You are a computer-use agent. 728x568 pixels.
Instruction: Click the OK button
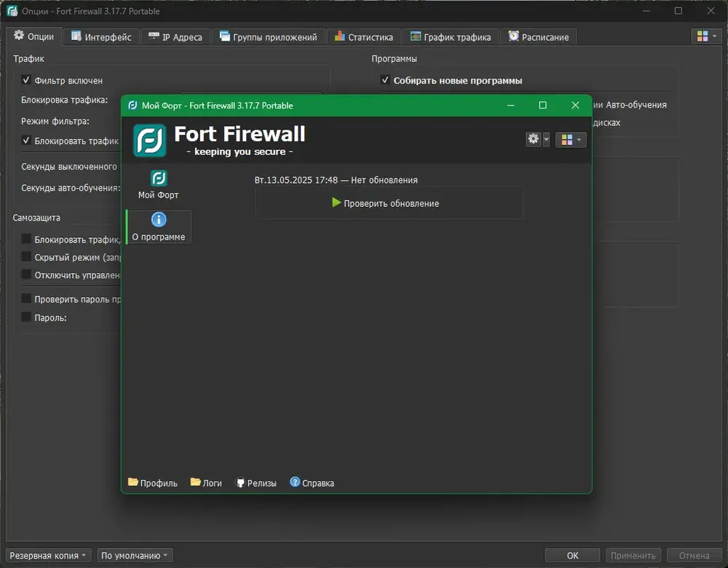click(x=572, y=556)
